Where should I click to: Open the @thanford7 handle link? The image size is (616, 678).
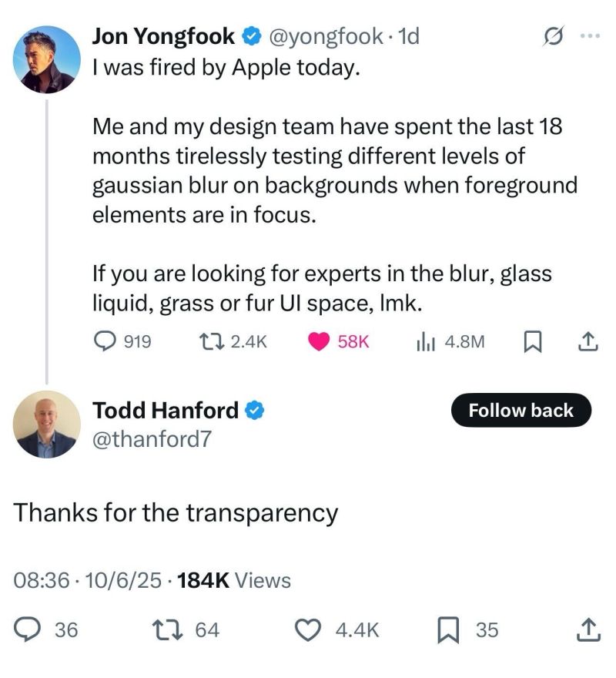pos(151,439)
